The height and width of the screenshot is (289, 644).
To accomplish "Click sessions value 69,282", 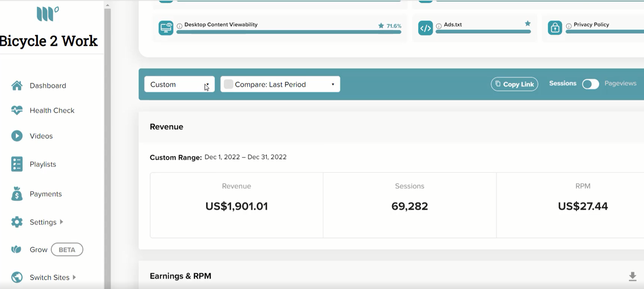I will (x=410, y=206).
